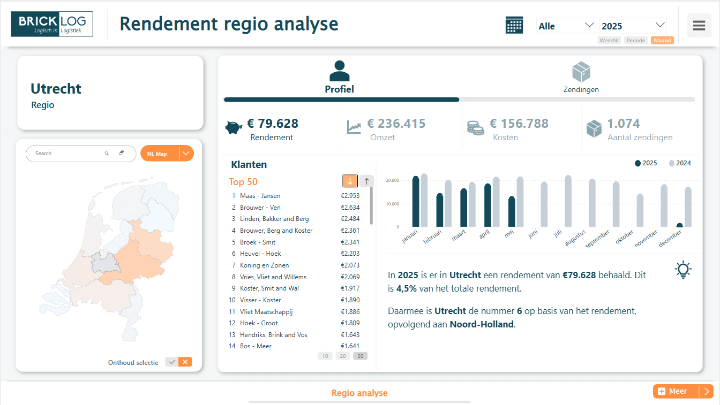Click the piggy bank Rendement icon

tap(235, 127)
